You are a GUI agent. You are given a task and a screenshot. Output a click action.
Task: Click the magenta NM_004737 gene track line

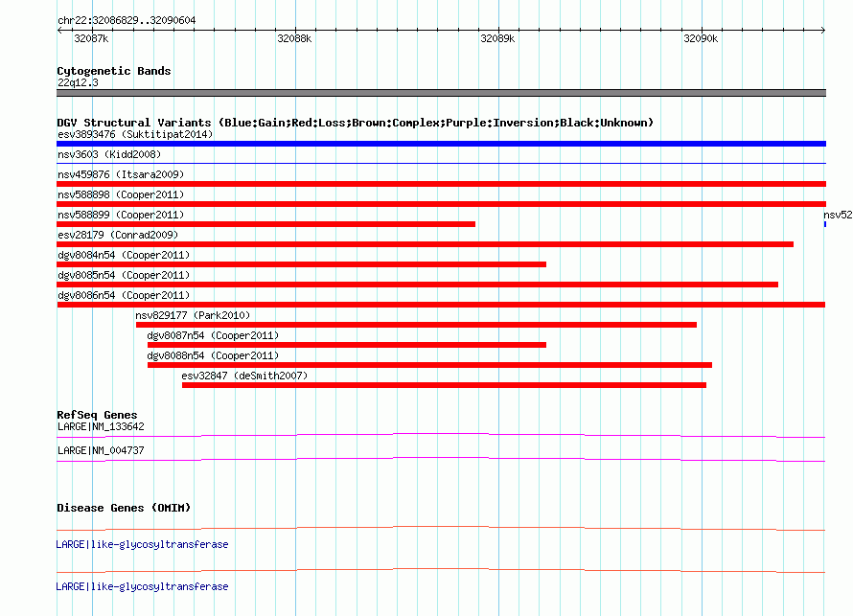441,460
